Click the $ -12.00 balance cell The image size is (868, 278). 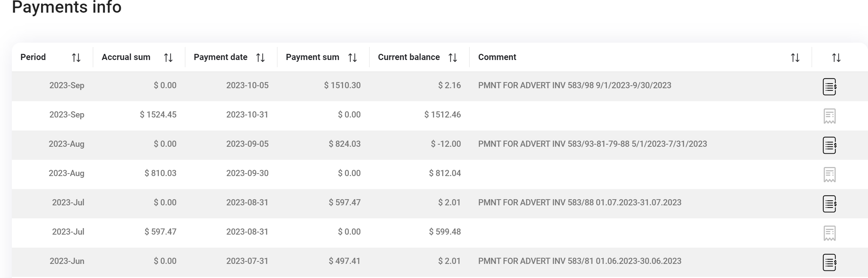pos(446,144)
